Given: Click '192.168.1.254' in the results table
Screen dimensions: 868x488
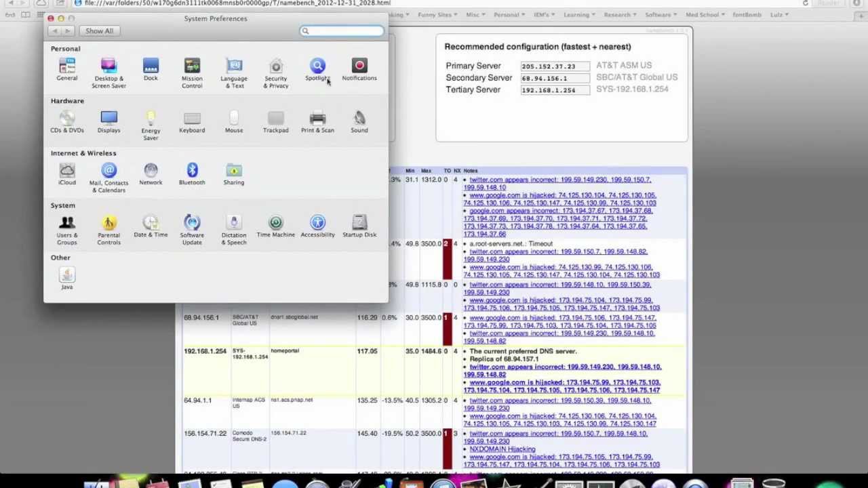Looking at the screenshot, I should tap(205, 351).
